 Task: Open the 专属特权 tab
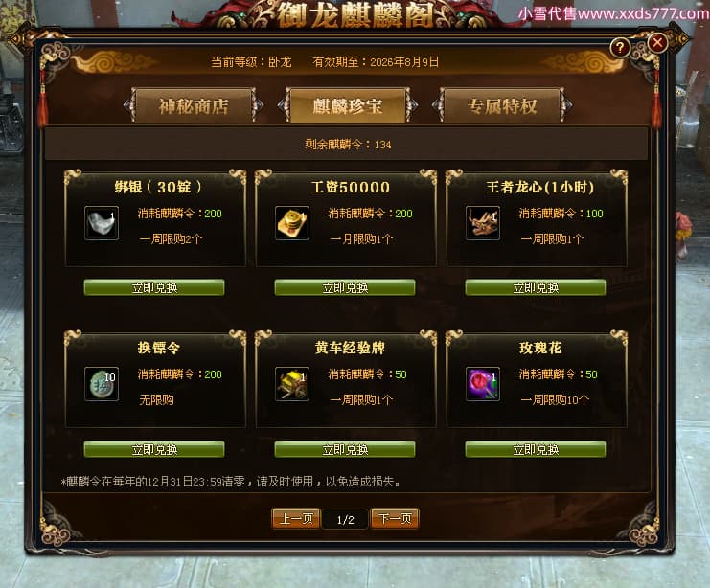coord(502,105)
